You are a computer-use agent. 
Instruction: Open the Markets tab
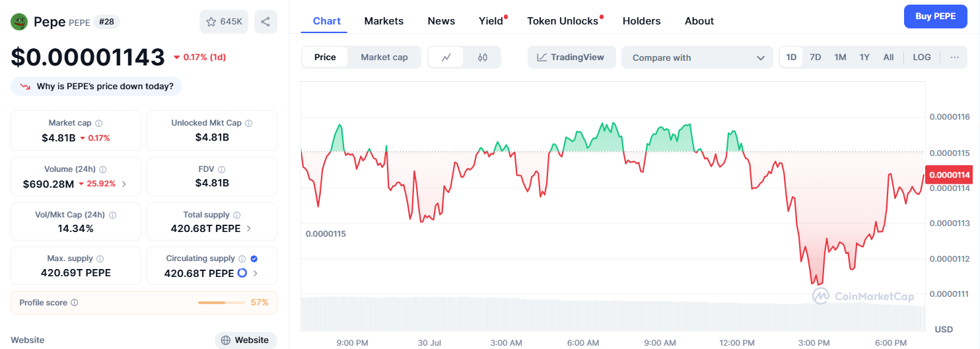384,21
